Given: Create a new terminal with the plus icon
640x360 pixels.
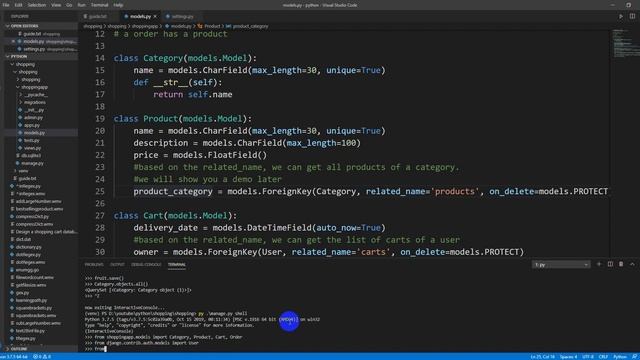Looking at the screenshot, I should point(599,264).
